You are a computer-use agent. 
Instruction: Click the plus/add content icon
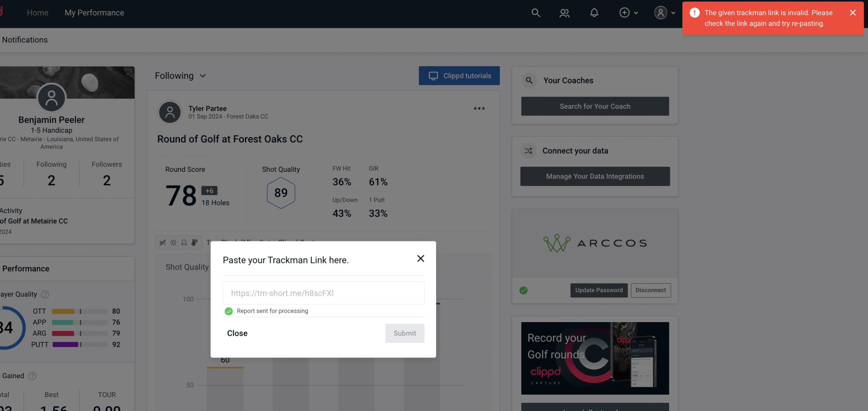(625, 12)
